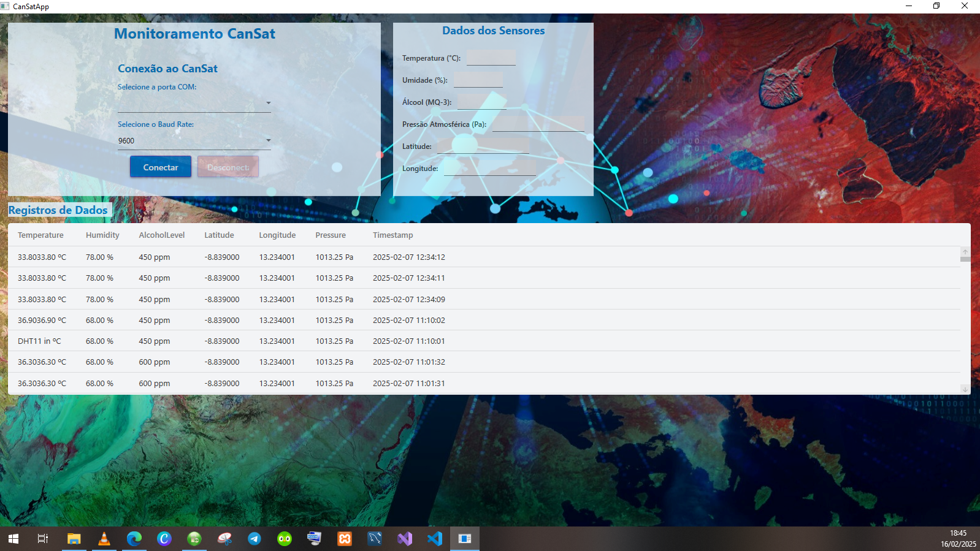Sort table by Temperature column header
Viewport: 980px width, 551px height.
click(40, 235)
